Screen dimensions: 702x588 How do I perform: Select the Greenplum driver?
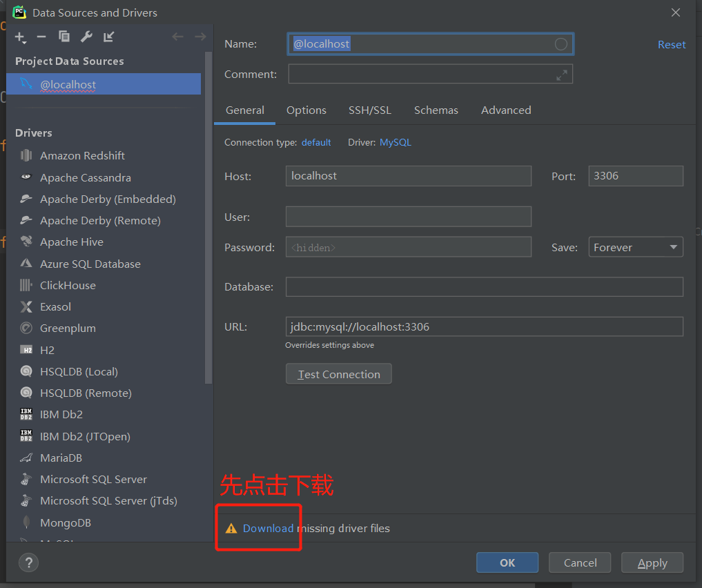coord(68,329)
